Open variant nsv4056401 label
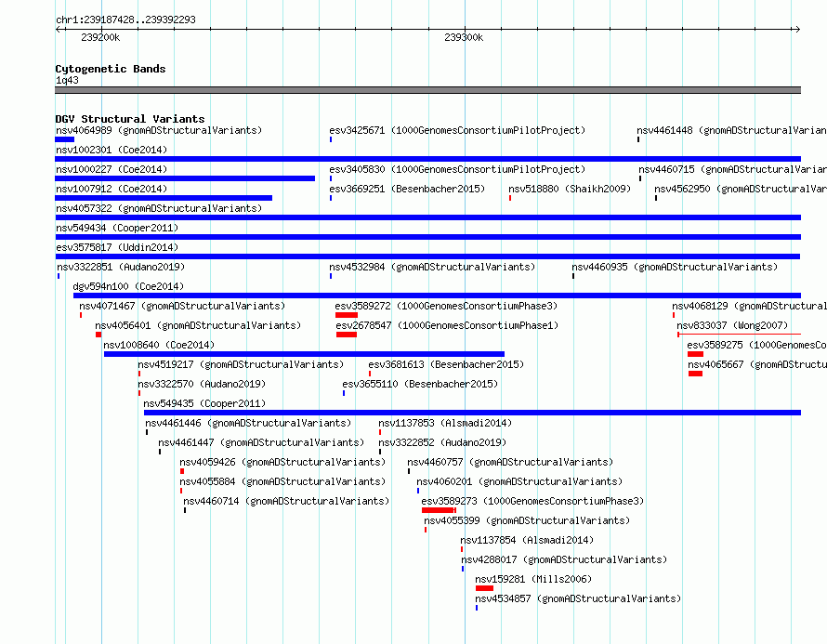 coord(198,325)
